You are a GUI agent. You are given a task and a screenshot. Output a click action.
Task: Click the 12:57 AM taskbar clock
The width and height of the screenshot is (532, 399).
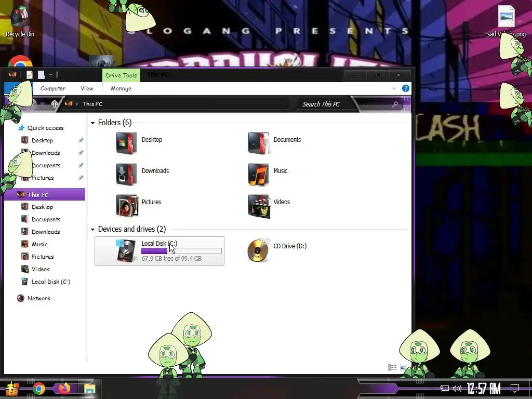484,389
